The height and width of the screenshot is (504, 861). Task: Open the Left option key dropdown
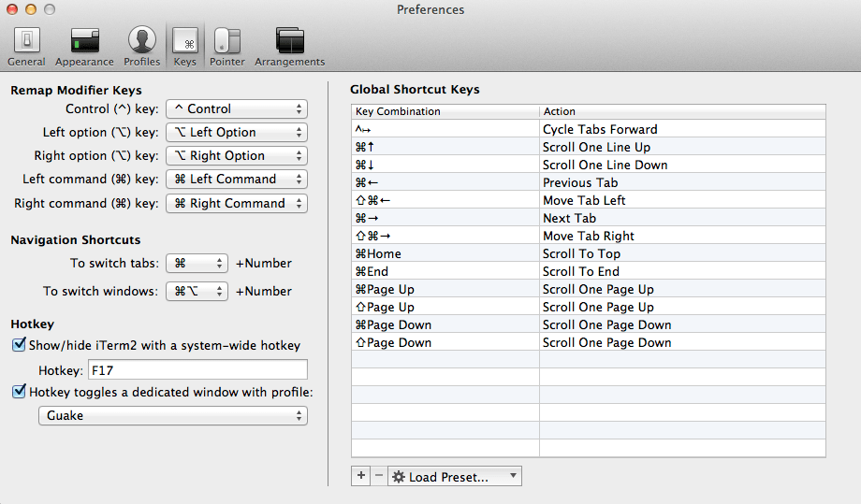(237, 133)
